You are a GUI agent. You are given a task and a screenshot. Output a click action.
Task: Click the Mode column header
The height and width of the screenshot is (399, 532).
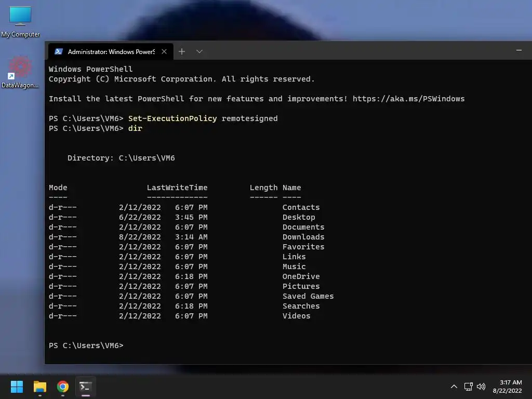coord(58,188)
